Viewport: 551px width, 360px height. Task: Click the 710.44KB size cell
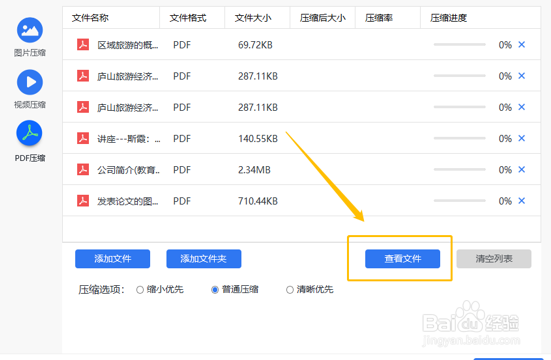coord(258,201)
